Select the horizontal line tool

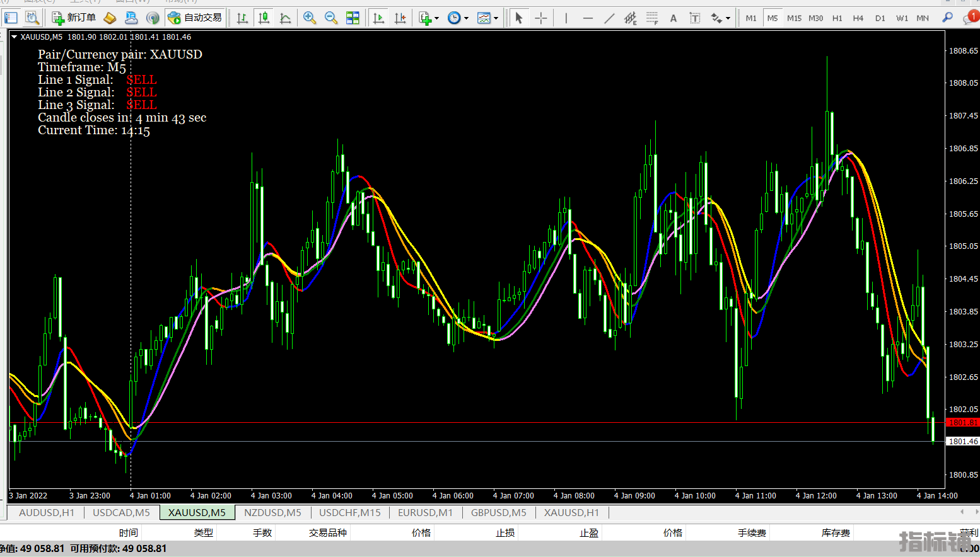[x=588, y=18]
